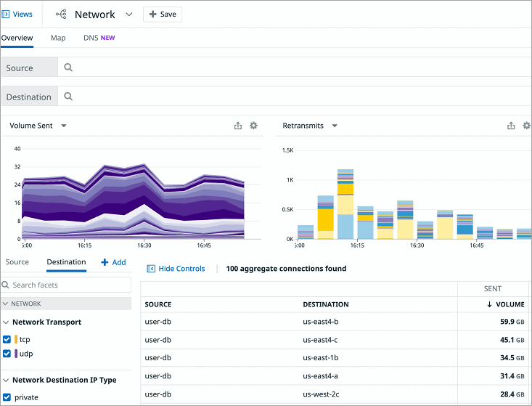Open the Volume Sent metric dropdown
The height and width of the screenshot is (406, 532).
coord(64,126)
